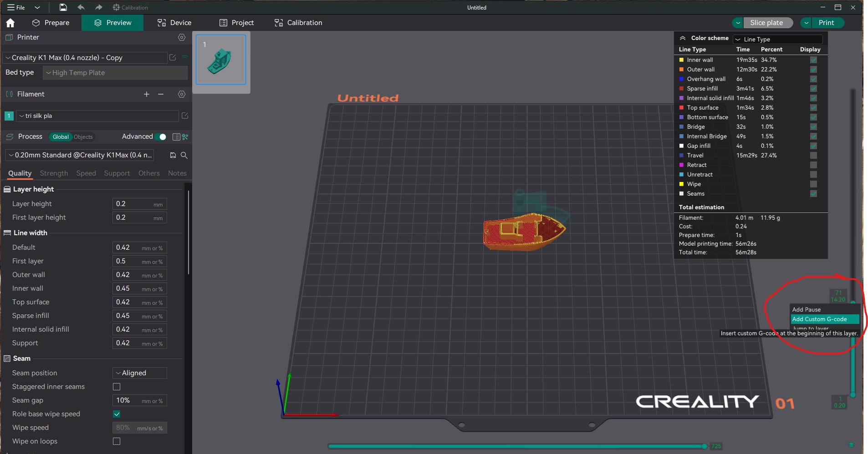The height and width of the screenshot is (454, 868).
Task: Check the Staggered inner seams box
Action: point(117,387)
